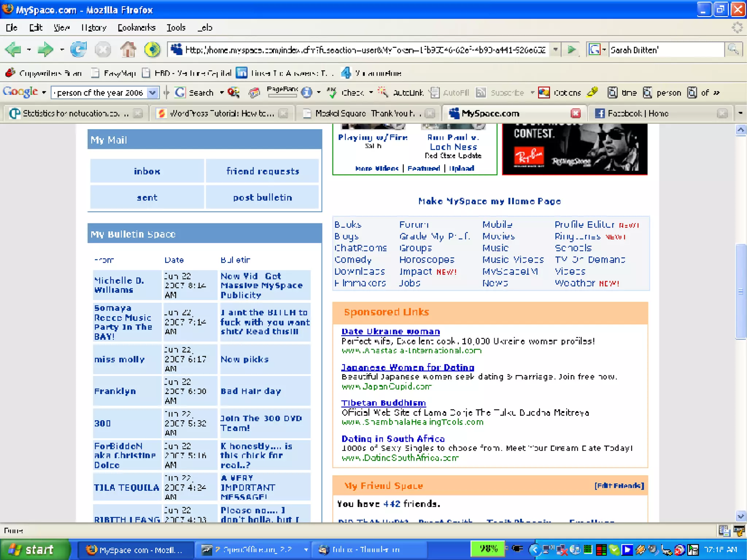Expand the URL address bar dropdown

point(555,50)
